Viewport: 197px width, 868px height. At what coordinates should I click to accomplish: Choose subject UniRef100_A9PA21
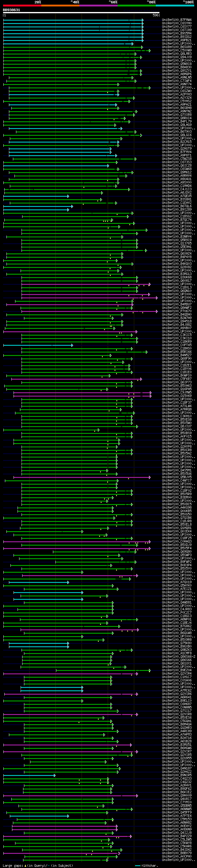click(x=177, y=104)
